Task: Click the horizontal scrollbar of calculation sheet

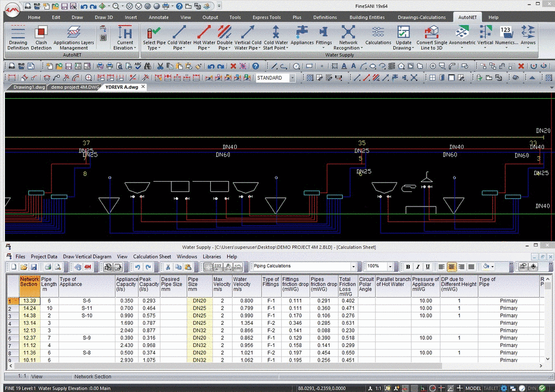Action: pyautogui.click(x=228, y=366)
